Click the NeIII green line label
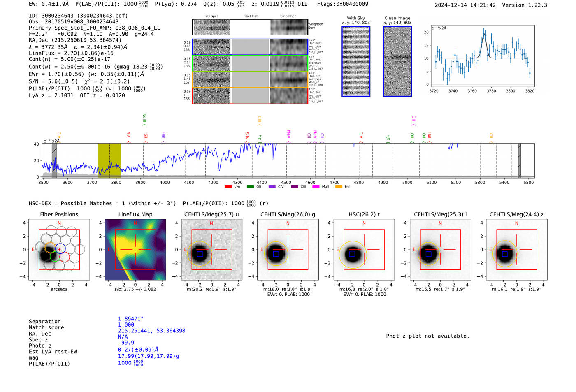This screenshot has width=576, height=392. point(144,119)
